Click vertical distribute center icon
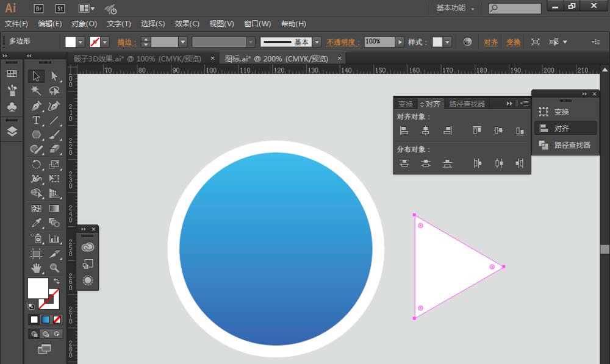 click(x=426, y=163)
